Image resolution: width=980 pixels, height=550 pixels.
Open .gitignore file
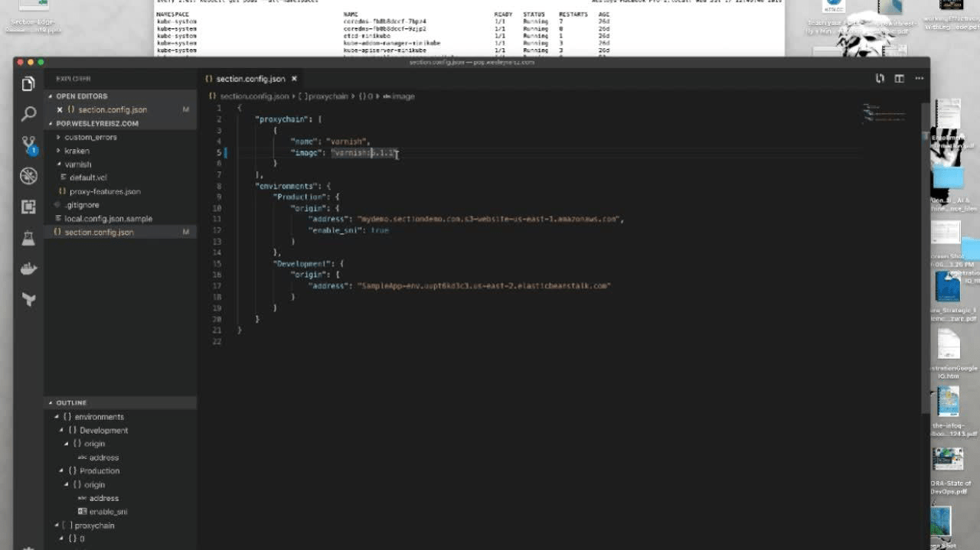[82, 205]
